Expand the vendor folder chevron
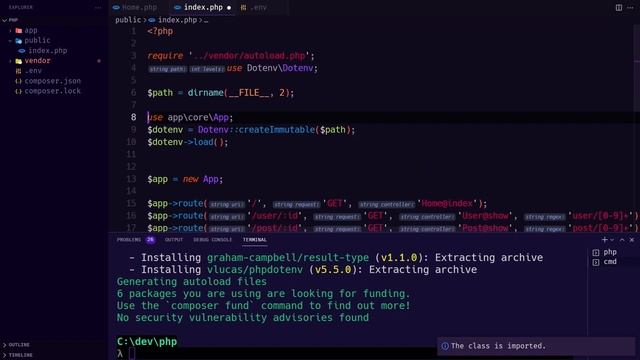The width and height of the screenshot is (640, 360). pos(10,61)
